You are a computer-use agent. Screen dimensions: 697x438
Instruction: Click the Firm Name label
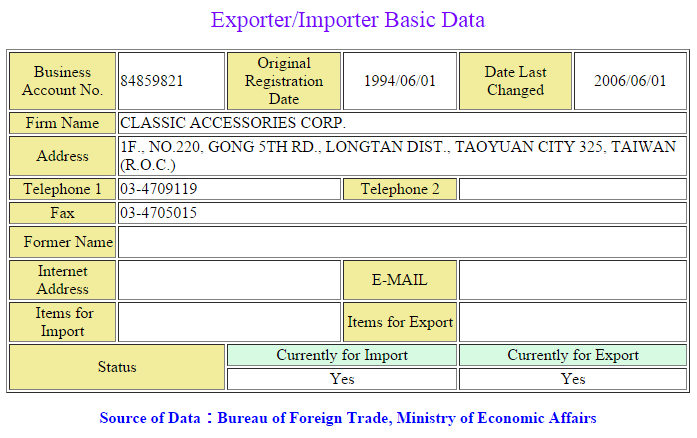pos(63,123)
